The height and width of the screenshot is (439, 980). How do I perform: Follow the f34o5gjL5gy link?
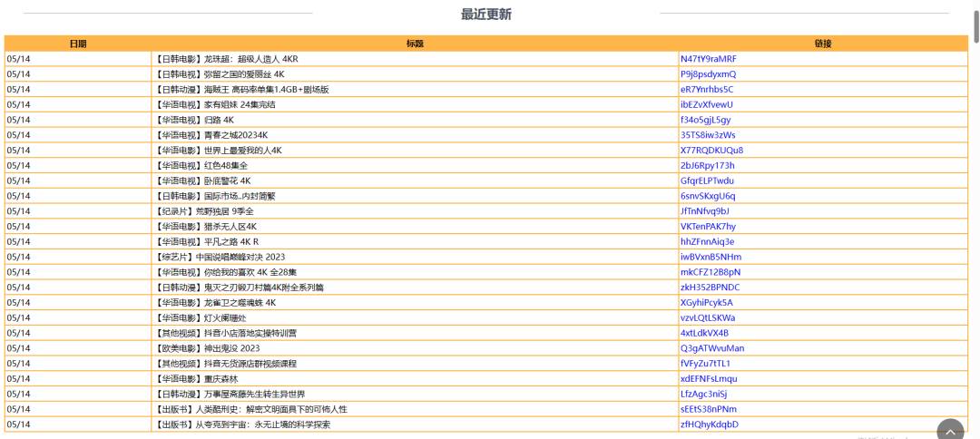coord(706,120)
